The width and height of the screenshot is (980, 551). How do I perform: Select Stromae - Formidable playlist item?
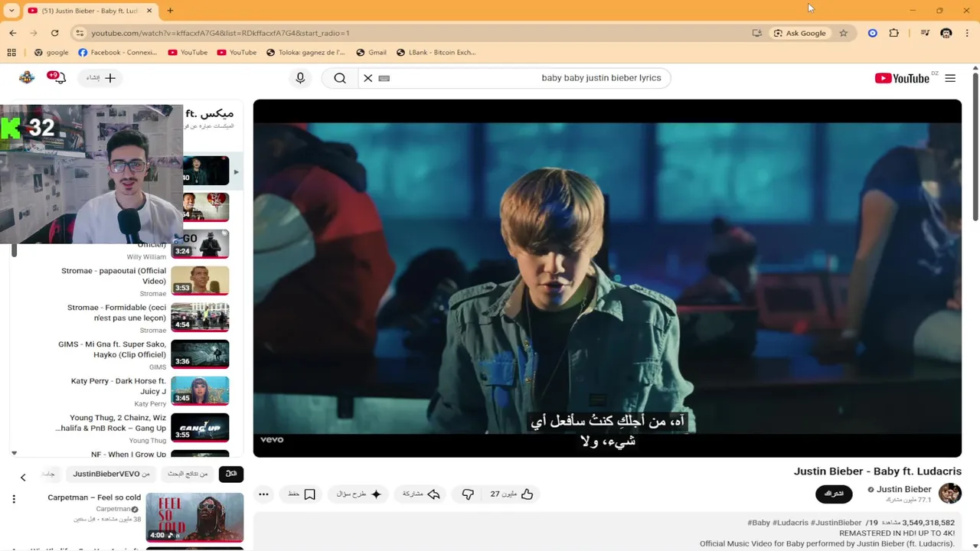pos(116,313)
